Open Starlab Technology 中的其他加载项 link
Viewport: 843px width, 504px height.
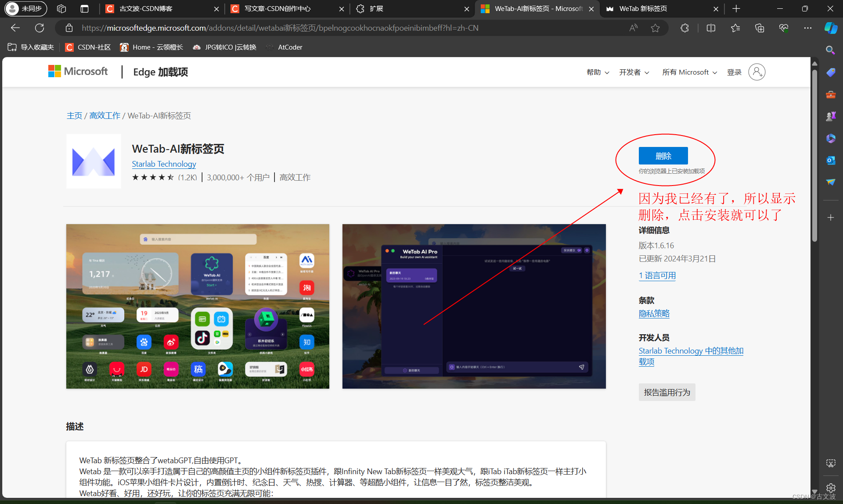coord(691,356)
